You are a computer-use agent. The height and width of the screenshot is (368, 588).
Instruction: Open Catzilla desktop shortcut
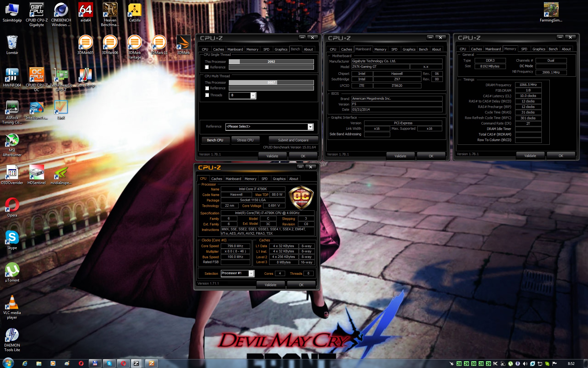(x=134, y=12)
